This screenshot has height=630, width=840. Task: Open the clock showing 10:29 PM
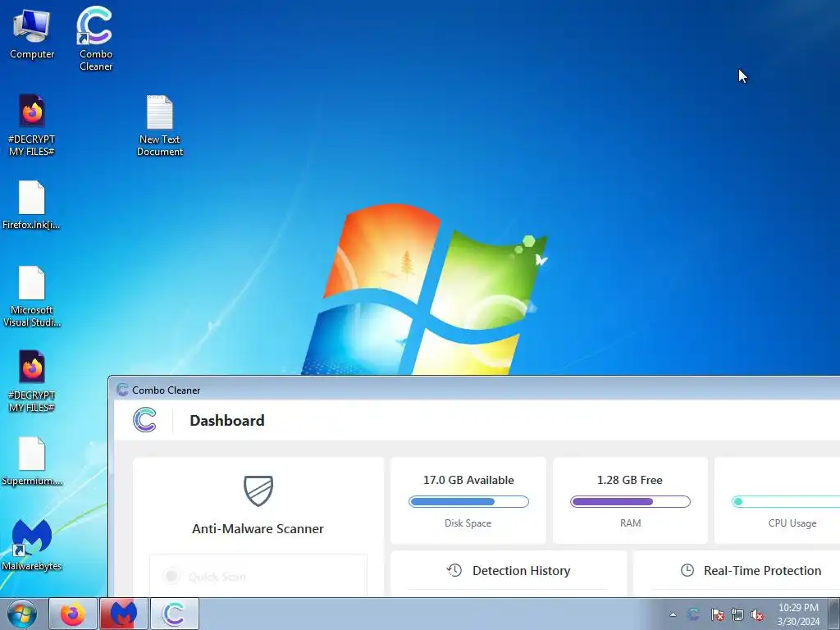(798, 614)
